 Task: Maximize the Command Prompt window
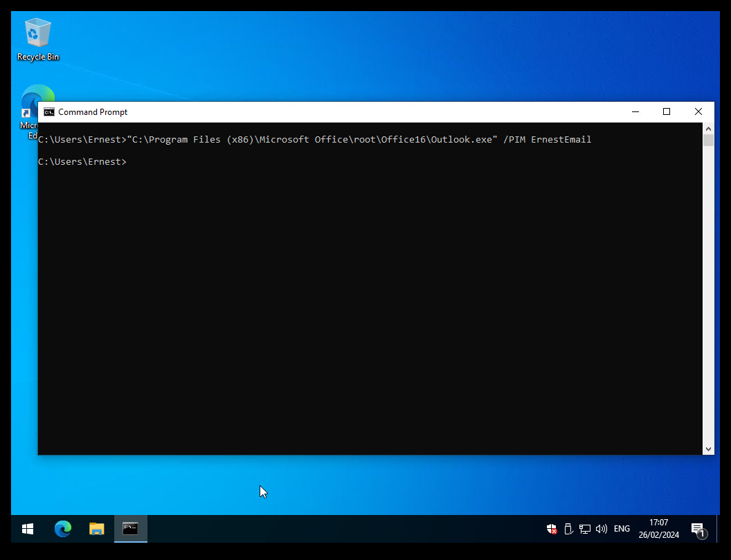[x=667, y=112]
